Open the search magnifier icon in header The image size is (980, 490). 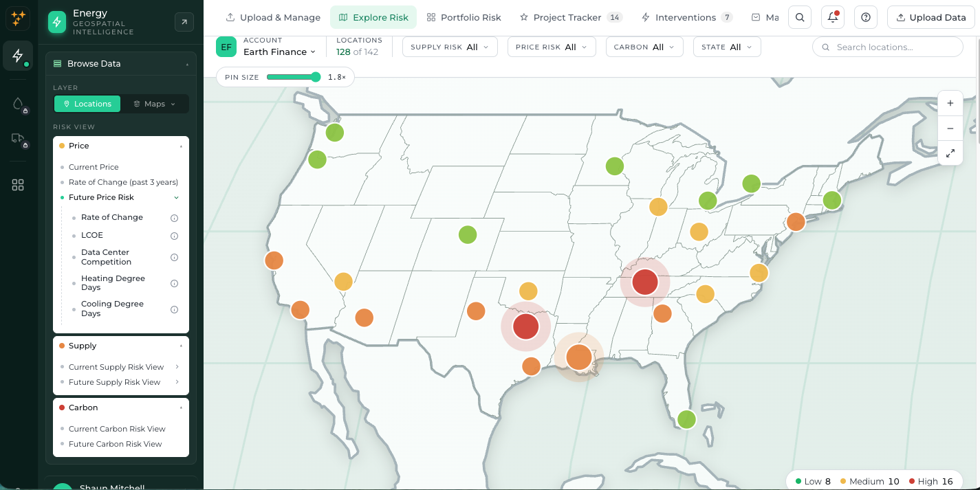(x=799, y=17)
